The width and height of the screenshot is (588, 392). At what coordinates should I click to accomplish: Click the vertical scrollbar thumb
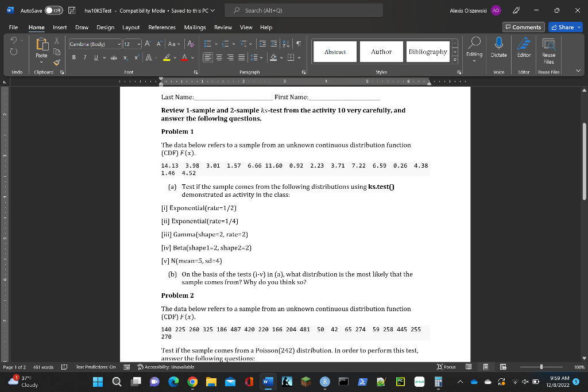(x=584, y=162)
